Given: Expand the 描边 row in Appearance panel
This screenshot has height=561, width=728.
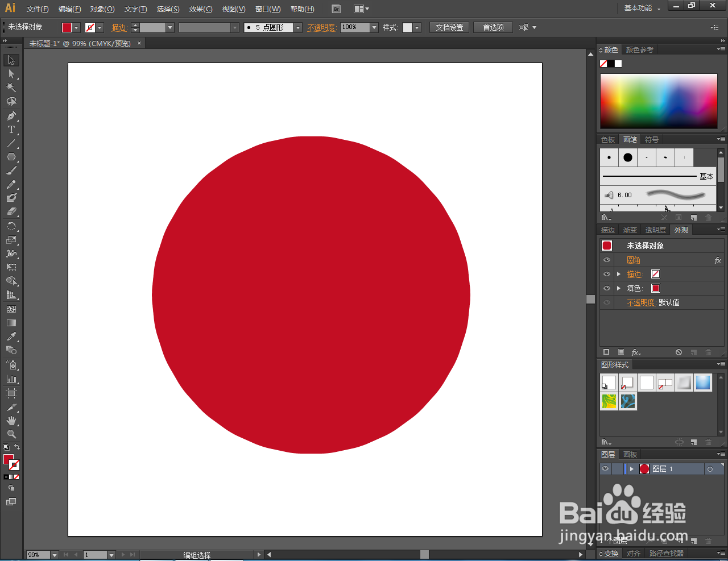Looking at the screenshot, I should pyautogui.click(x=619, y=274).
